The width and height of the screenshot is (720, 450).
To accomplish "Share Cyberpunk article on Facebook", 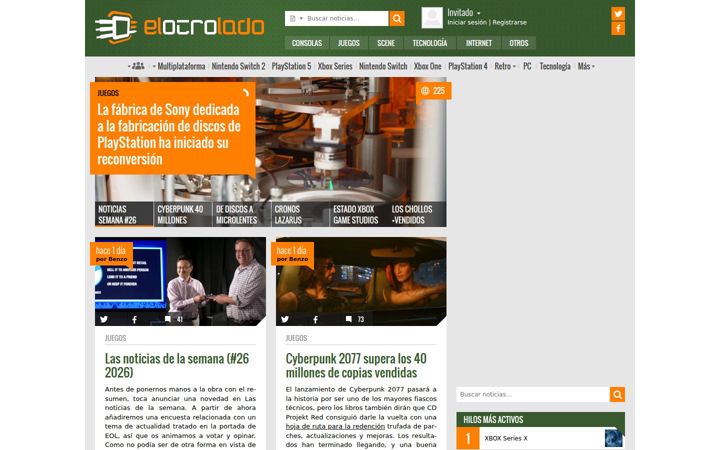I will click(315, 319).
